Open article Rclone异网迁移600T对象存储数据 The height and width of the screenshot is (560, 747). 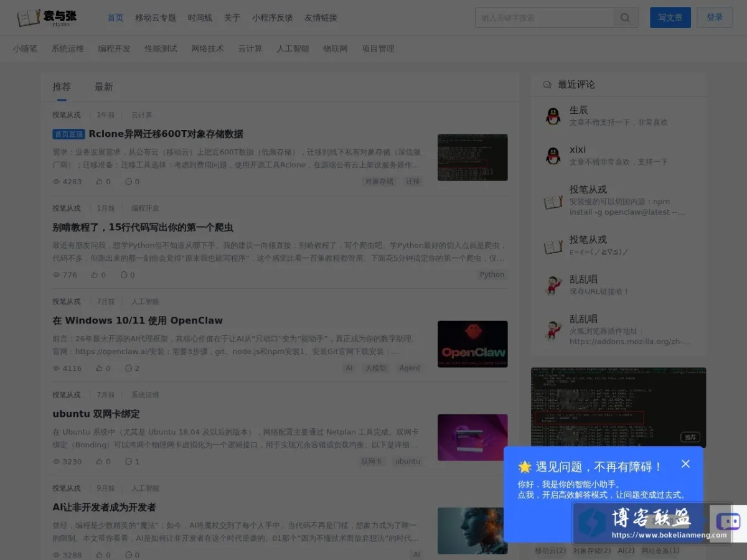166,134
